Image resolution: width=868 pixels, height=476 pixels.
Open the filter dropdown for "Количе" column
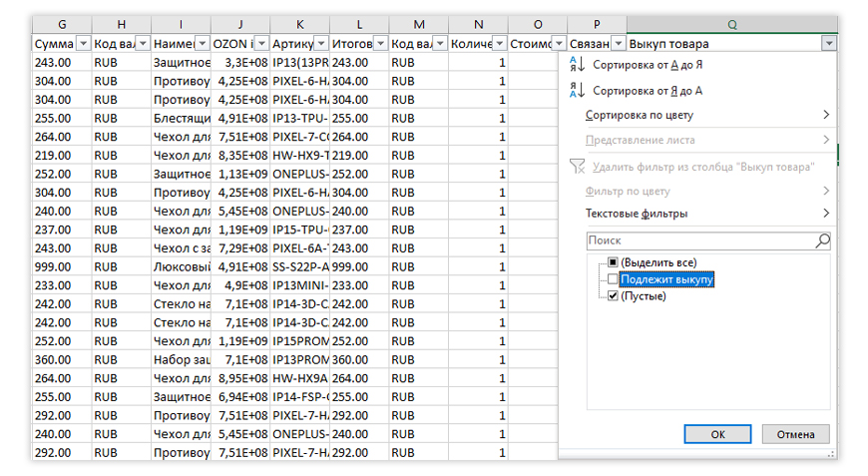pyautogui.click(x=500, y=44)
